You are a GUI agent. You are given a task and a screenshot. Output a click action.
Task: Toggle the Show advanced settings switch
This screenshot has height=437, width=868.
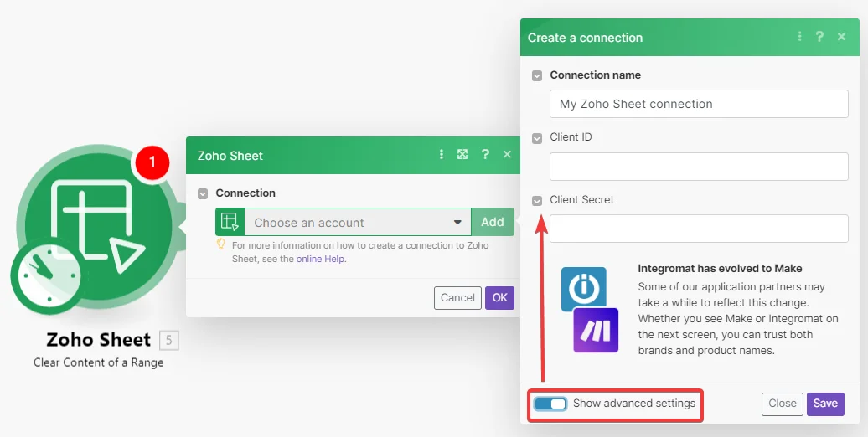pyautogui.click(x=550, y=404)
